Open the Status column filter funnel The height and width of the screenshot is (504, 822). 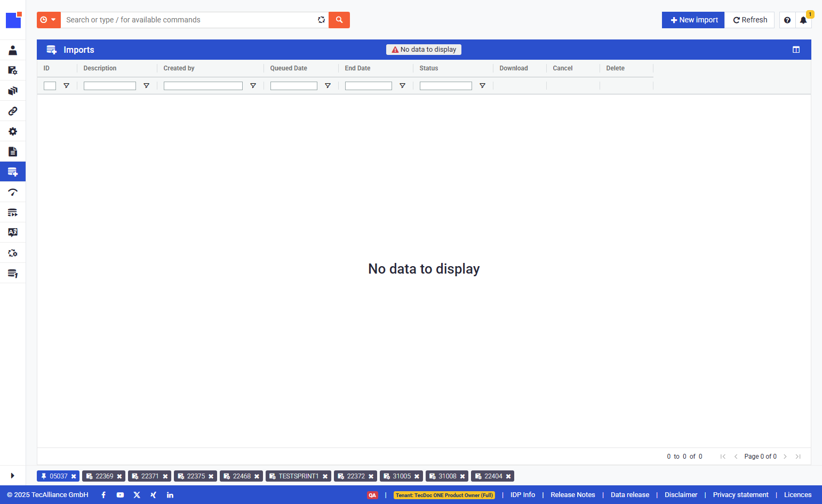coord(482,86)
